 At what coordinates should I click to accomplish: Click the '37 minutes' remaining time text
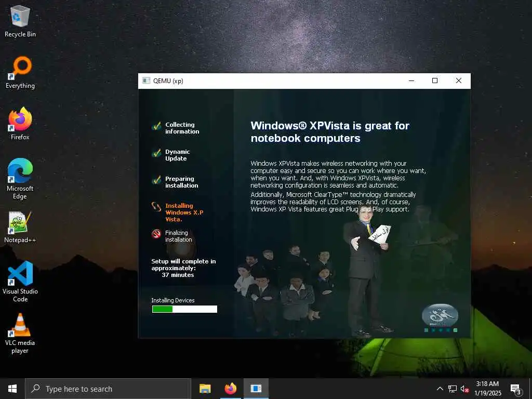point(178,275)
